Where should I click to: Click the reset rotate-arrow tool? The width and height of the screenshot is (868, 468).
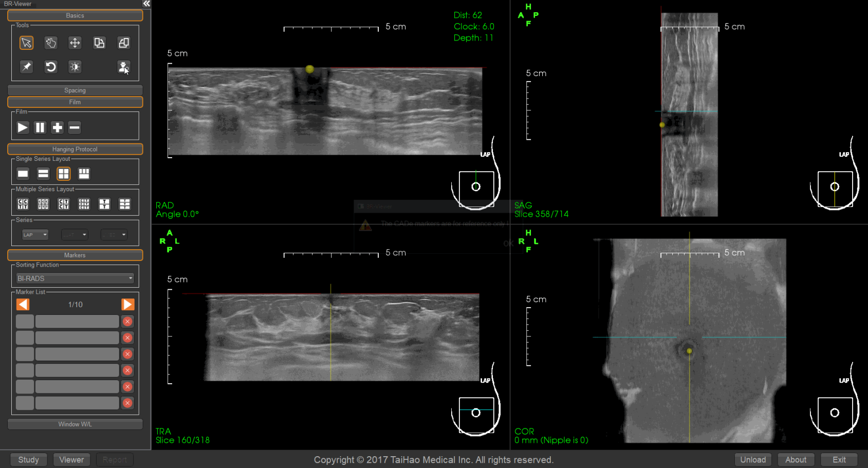click(x=50, y=67)
